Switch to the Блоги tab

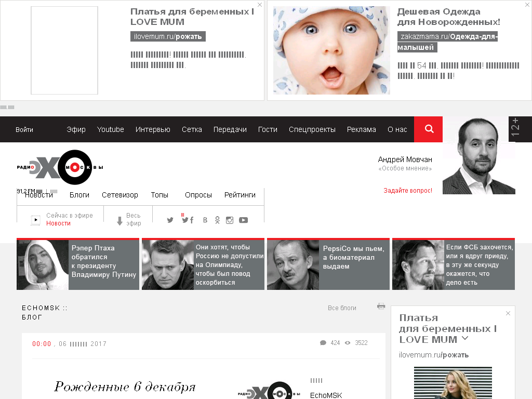tap(79, 195)
